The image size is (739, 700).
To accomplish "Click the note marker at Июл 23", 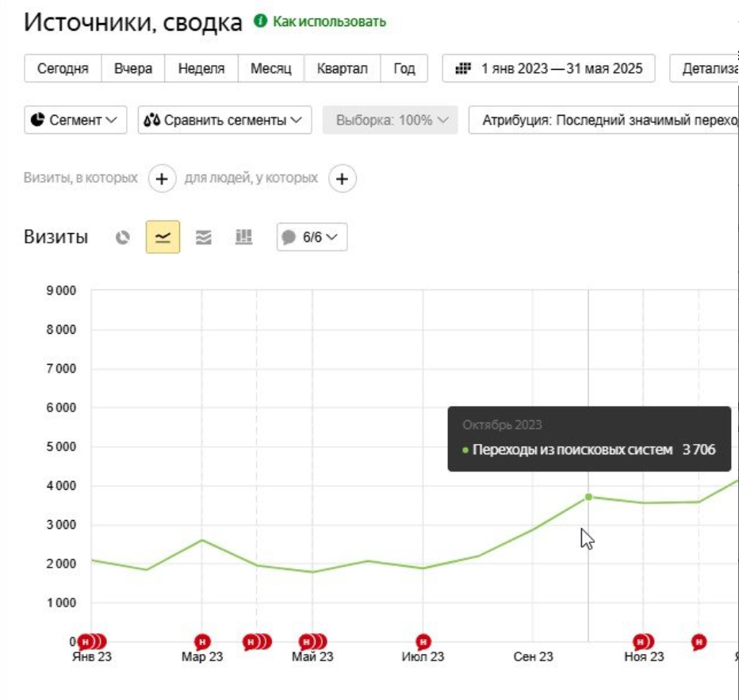I will pos(423,641).
